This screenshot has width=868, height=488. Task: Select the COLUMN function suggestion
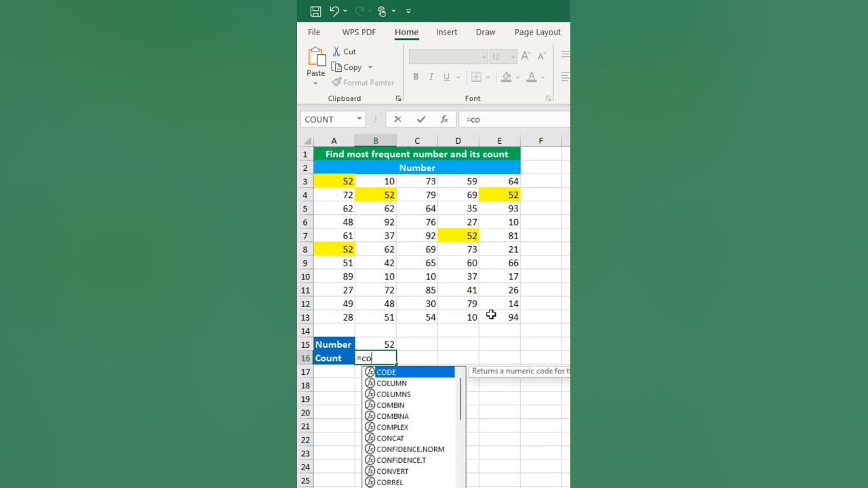[409, 383]
